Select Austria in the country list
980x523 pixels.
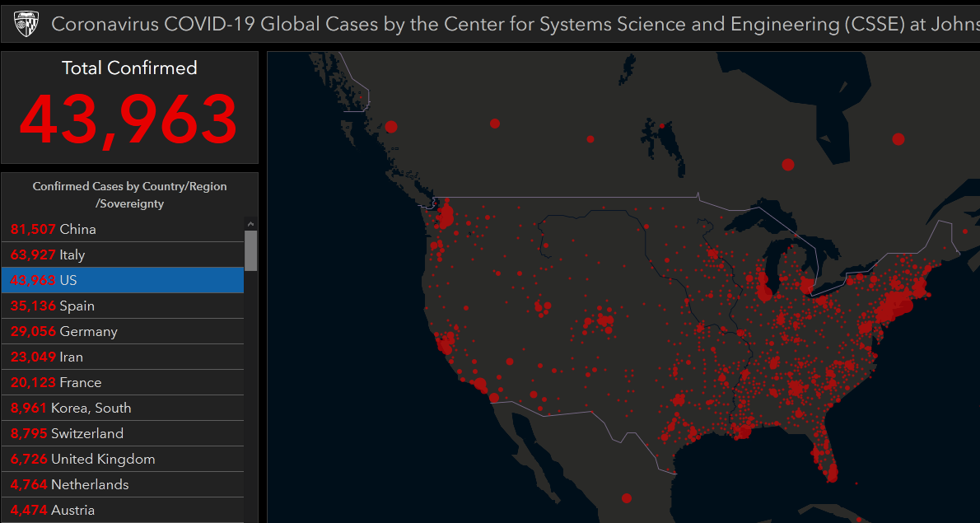pyautogui.click(x=123, y=510)
